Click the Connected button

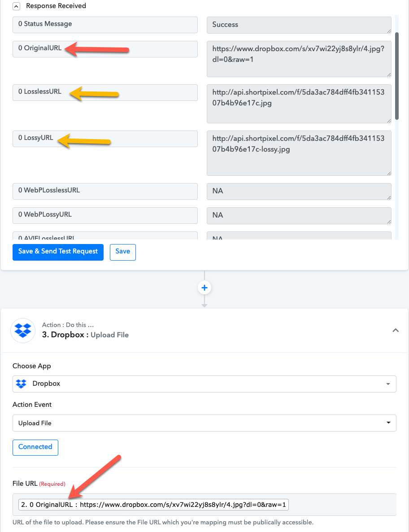coord(35,448)
